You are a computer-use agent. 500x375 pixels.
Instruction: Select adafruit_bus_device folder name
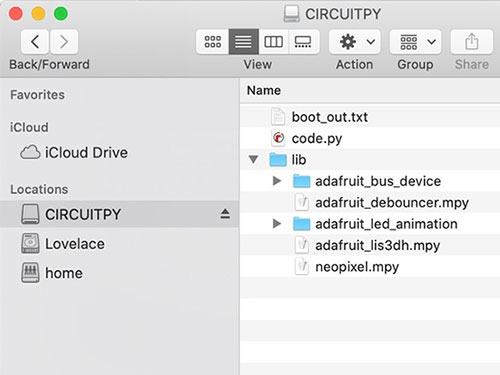click(378, 181)
